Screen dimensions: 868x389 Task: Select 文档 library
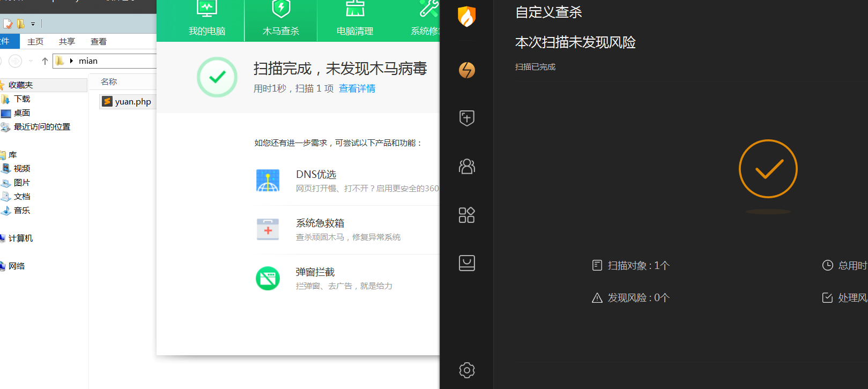(22, 197)
